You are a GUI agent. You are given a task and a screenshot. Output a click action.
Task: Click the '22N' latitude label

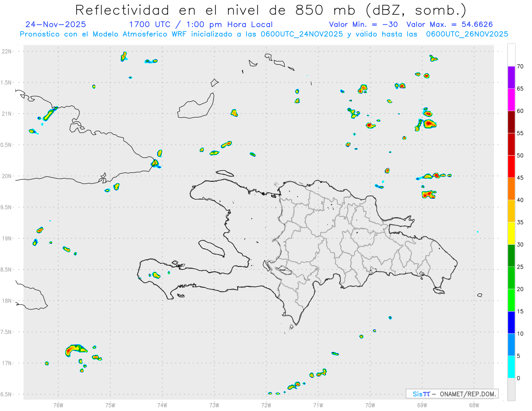pyautogui.click(x=7, y=51)
